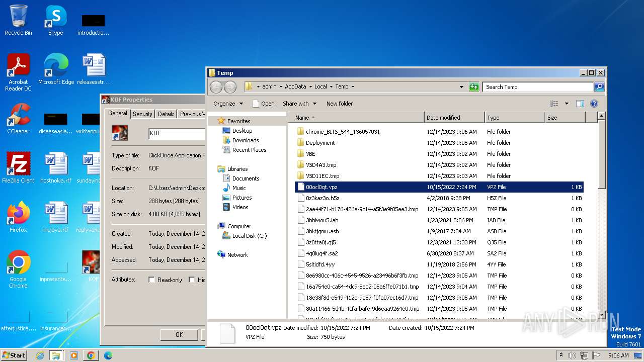This screenshot has height=362, width=644.
Task: Refresh the Temp folder view
Action: (474, 87)
